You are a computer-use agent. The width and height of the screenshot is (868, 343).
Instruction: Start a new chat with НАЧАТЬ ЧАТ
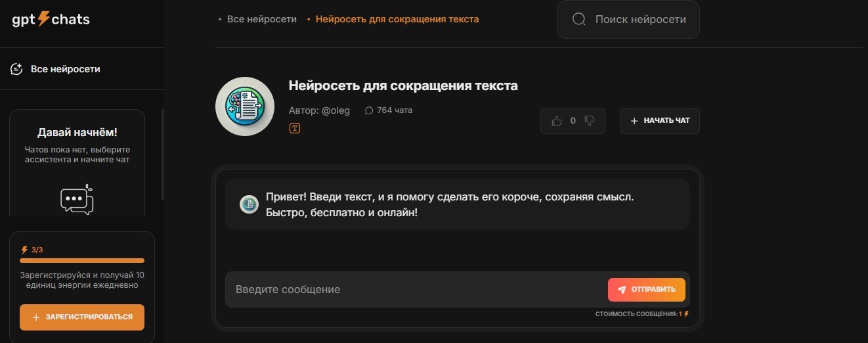point(660,121)
